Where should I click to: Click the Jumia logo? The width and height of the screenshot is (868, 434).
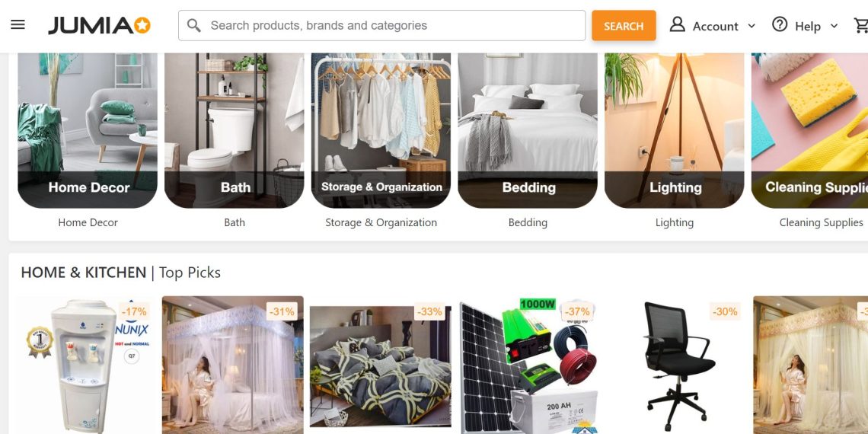click(100, 25)
